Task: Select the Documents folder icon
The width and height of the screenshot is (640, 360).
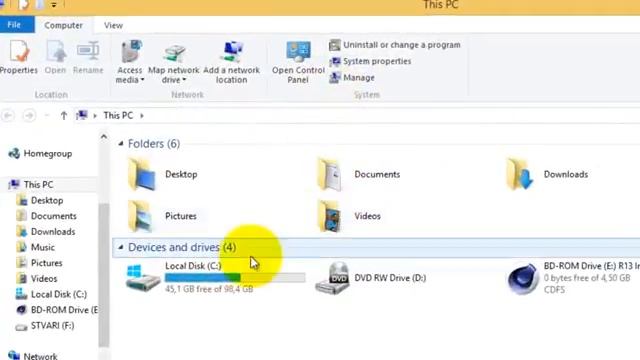Action: point(330,175)
